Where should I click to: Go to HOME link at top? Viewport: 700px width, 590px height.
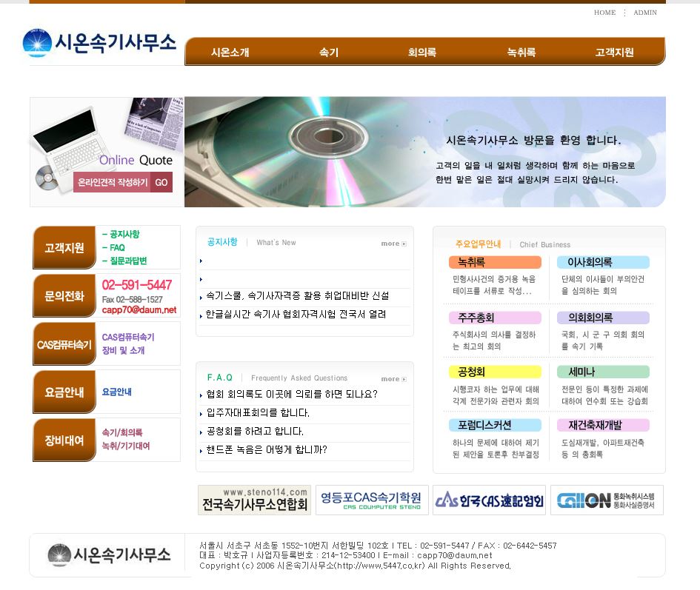[x=604, y=13]
